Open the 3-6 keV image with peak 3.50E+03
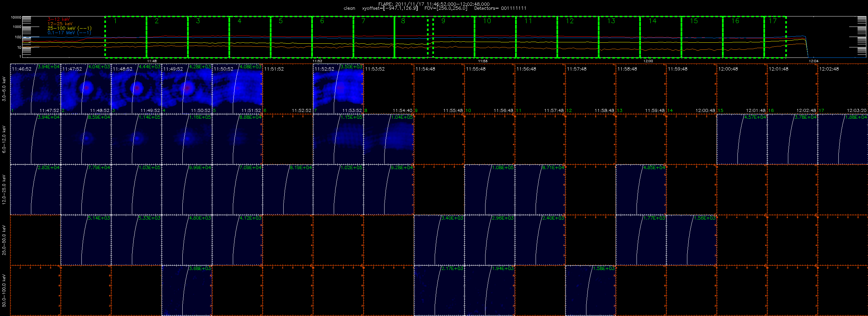The height and width of the screenshot is (316, 868). click(x=338, y=89)
